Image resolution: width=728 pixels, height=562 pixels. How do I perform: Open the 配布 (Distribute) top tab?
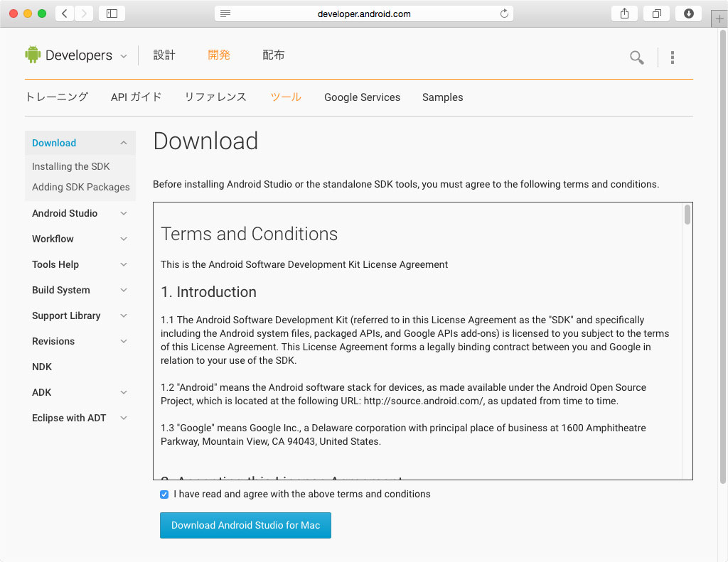tap(274, 55)
